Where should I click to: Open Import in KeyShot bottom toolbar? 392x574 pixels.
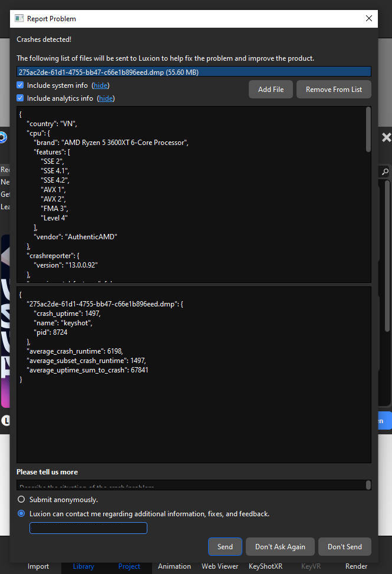point(38,566)
